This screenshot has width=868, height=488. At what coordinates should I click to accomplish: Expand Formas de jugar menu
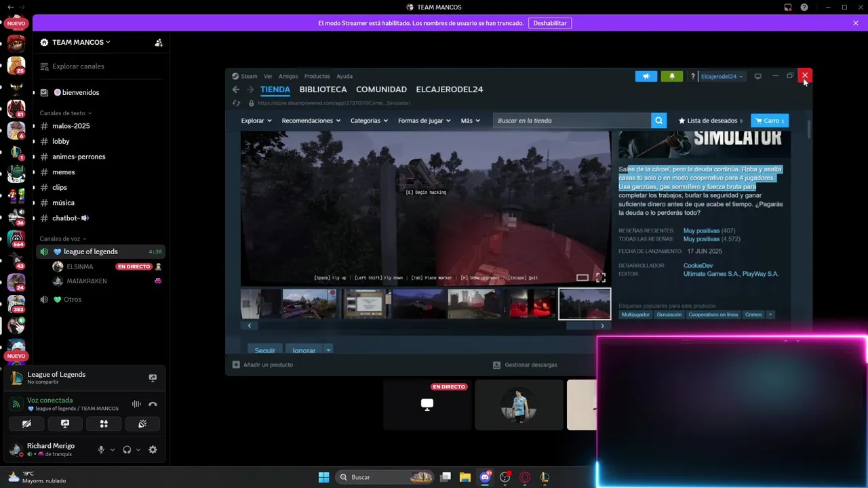click(x=425, y=121)
